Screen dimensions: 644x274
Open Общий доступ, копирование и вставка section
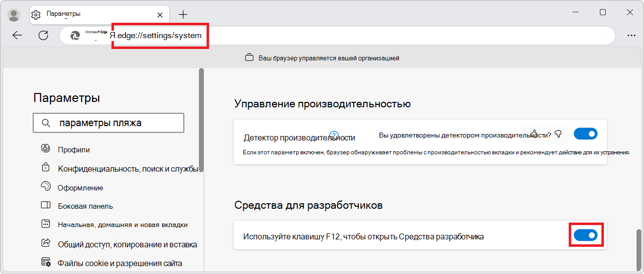click(x=127, y=244)
